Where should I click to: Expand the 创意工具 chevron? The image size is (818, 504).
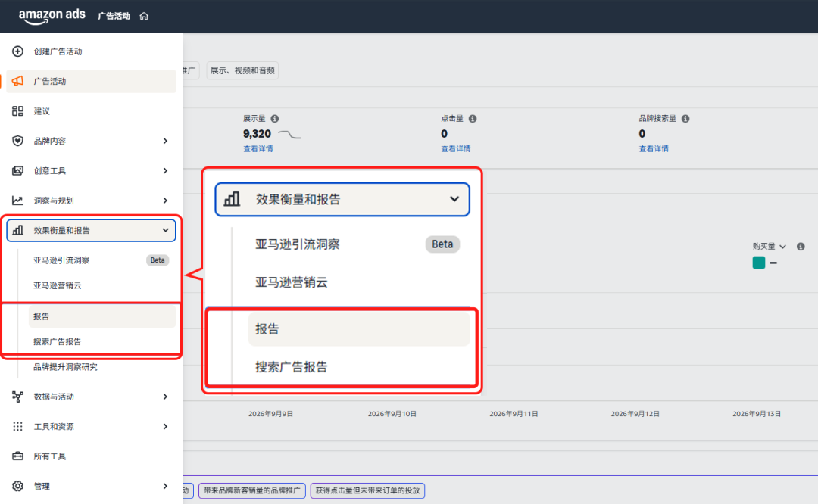coord(165,170)
